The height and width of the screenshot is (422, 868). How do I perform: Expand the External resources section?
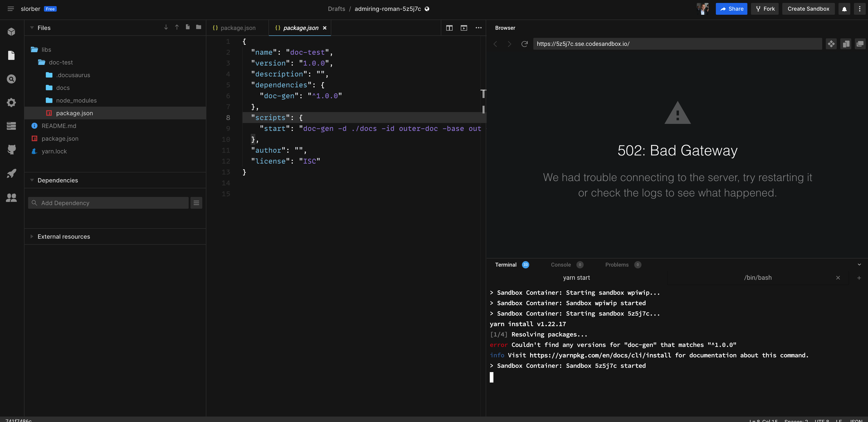coord(32,236)
